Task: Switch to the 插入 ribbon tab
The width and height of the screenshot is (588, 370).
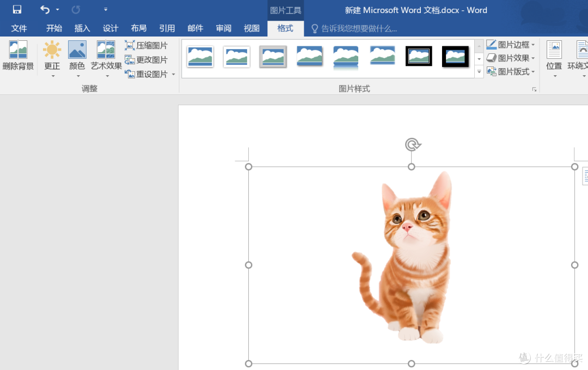Action: click(x=82, y=28)
